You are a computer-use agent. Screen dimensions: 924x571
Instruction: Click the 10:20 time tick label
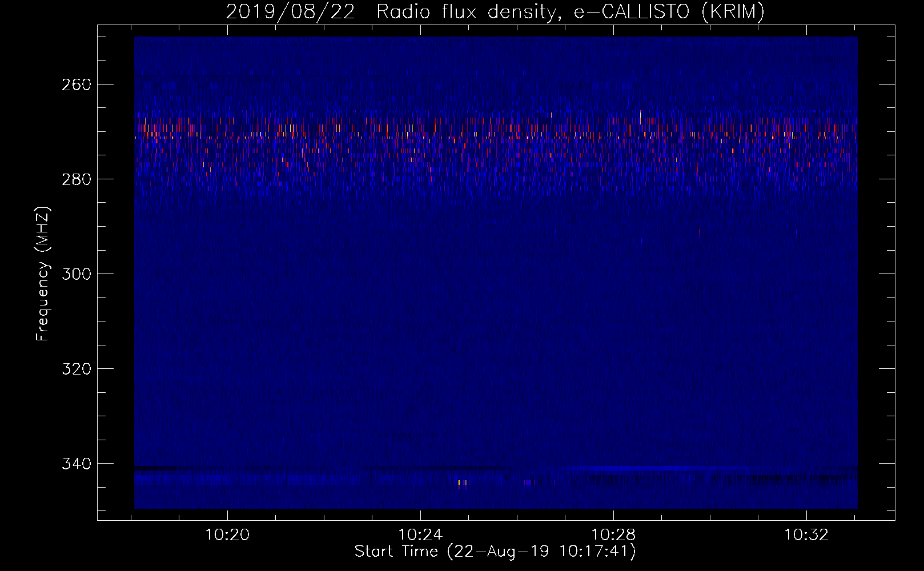(227, 535)
